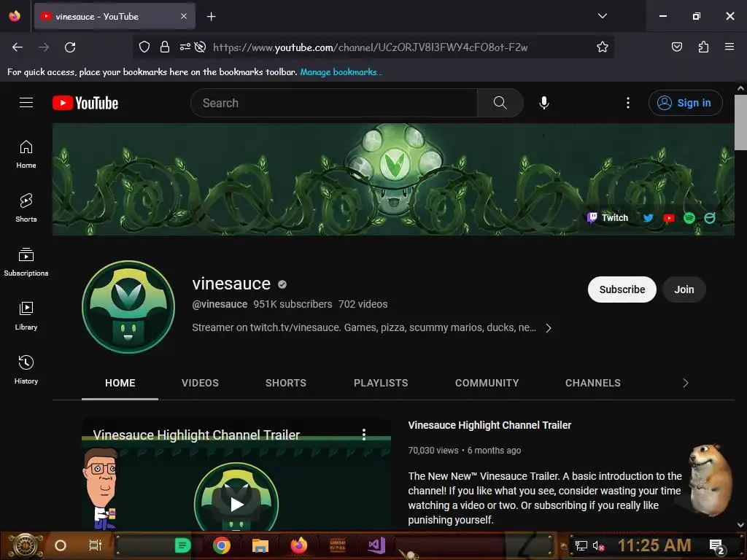Viewport: 747px width, 560px height.
Task: Open the steampunk Start button on taskbar
Action: tap(25, 545)
